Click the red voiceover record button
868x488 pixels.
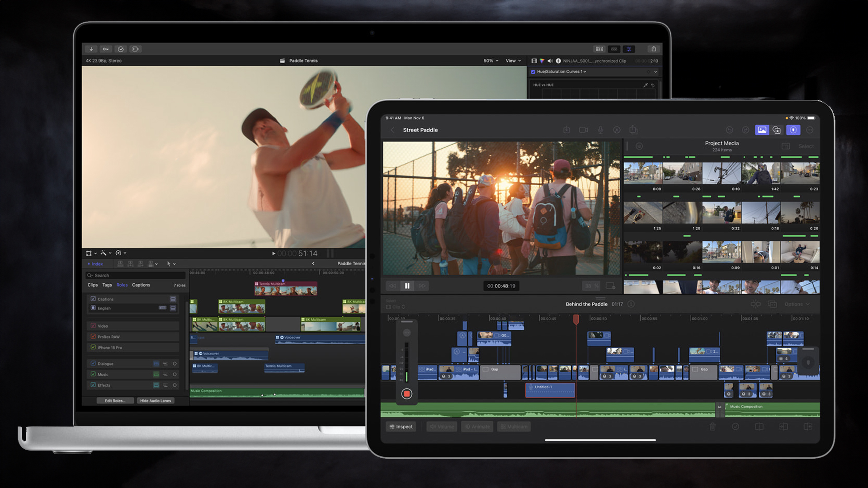pyautogui.click(x=406, y=394)
